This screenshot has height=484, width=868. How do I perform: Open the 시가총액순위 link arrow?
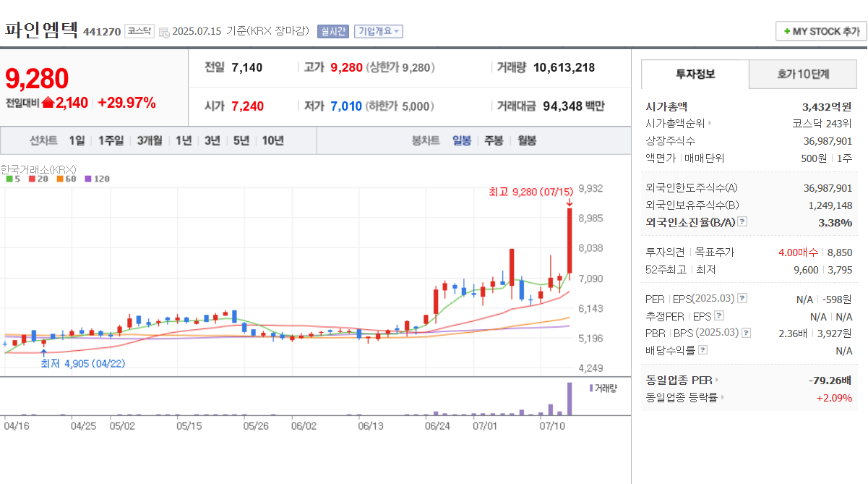point(710,123)
